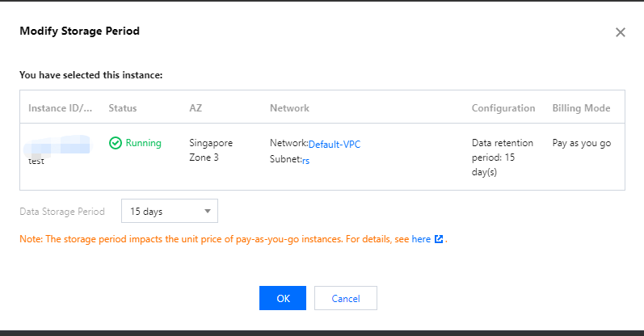This screenshot has height=336, width=644.
Task: Click the Network column header
Action: pyautogui.click(x=289, y=108)
